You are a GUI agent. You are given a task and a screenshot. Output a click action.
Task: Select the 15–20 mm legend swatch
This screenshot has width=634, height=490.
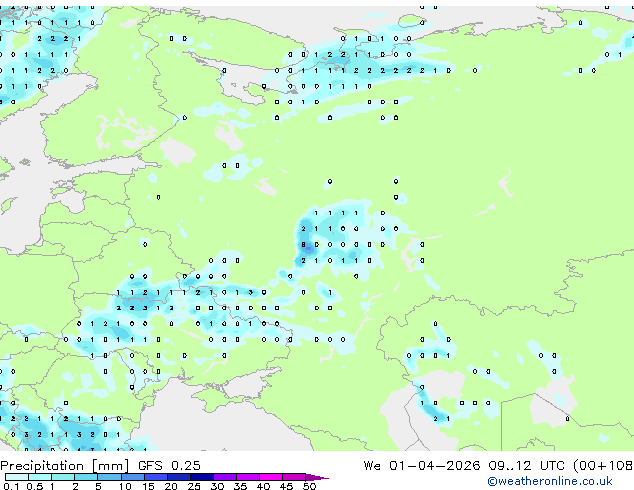tap(155, 477)
